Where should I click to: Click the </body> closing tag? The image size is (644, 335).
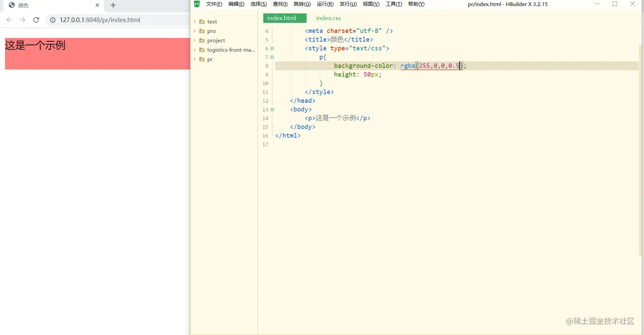(x=303, y=127)
